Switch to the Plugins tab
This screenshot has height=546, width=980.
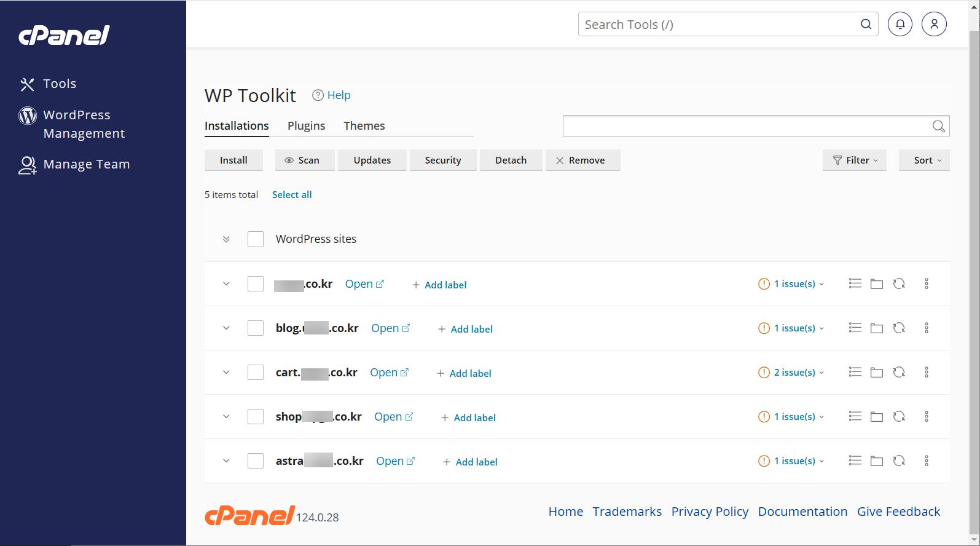[x=306, y=125]
